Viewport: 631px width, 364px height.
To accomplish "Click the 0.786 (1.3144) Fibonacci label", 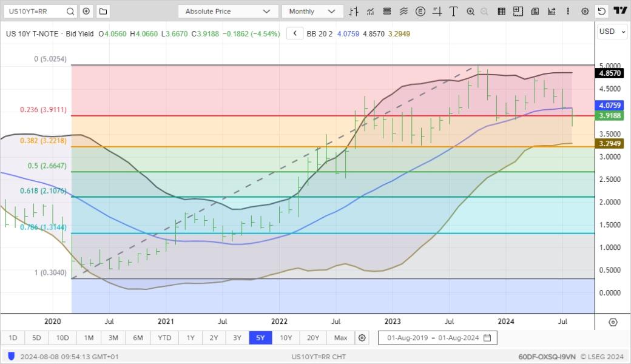I will click(44, 227).
